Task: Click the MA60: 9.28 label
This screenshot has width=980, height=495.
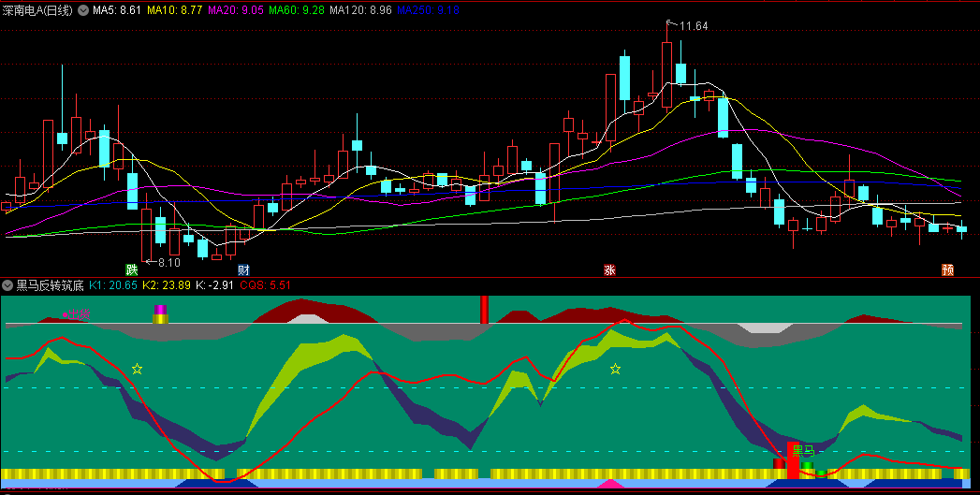Action: click(x=297, y=10)
